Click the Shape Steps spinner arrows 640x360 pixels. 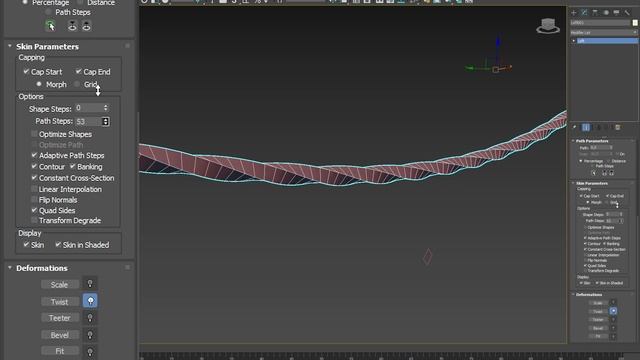point(106,108)
